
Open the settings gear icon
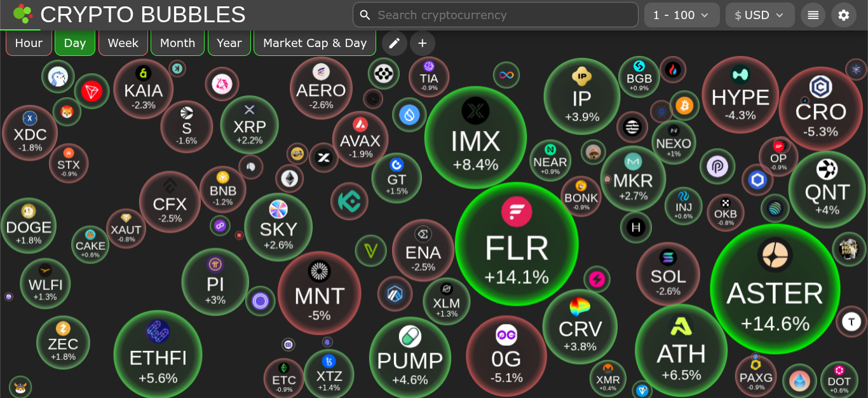click(x=844, y=15)
